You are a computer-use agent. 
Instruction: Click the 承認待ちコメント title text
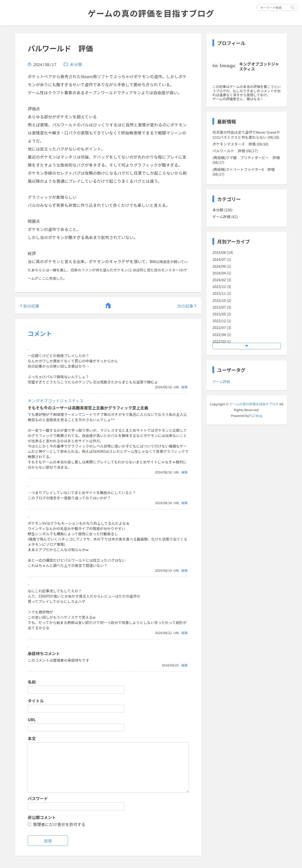[x=44, y=653]
